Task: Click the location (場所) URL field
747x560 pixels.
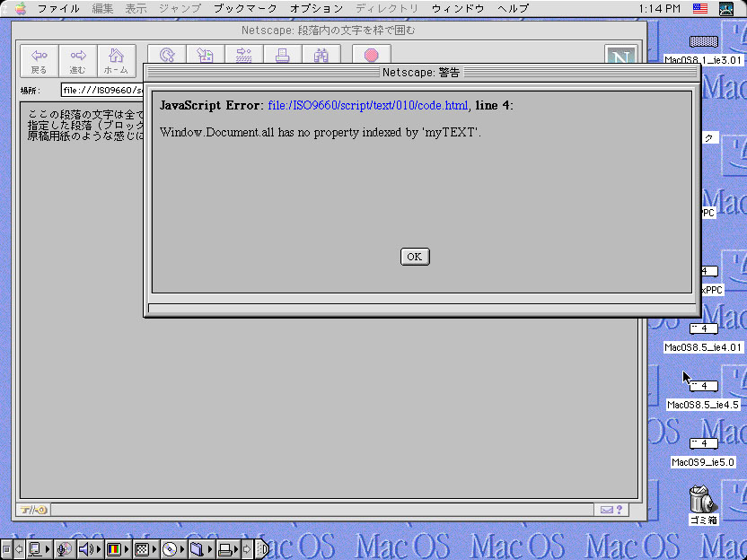Action: tap(102, 90)
